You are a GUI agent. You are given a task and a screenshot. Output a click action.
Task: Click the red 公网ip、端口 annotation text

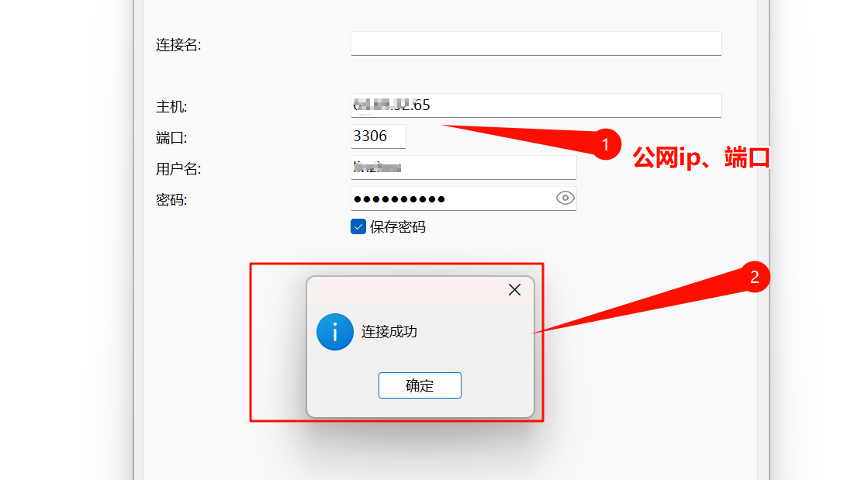coord(700,157)
